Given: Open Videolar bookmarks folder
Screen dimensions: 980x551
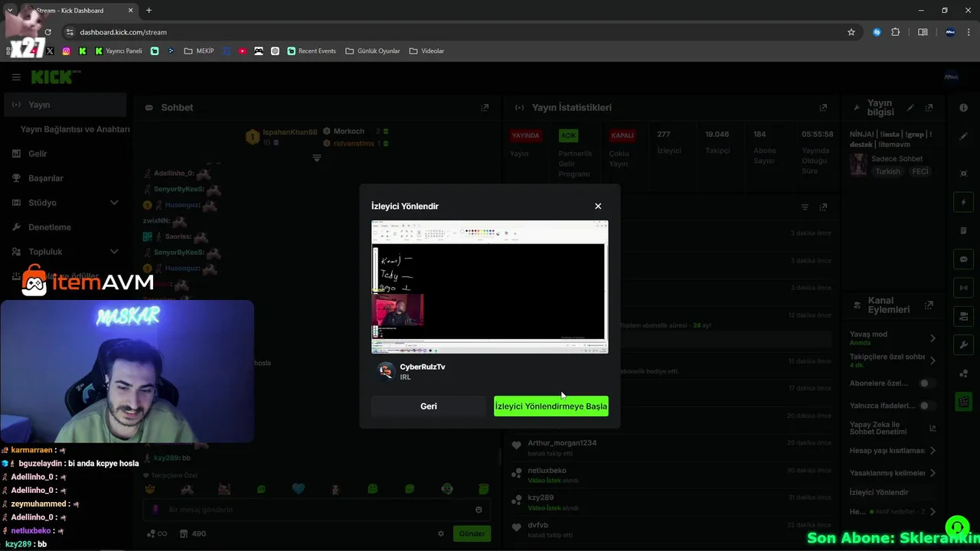Looking at the screenshot, I should click(426, 51).
